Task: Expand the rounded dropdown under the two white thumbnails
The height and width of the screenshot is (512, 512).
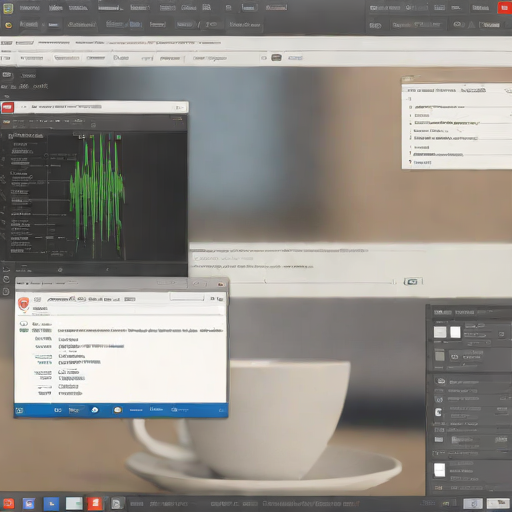Action: 478,343
